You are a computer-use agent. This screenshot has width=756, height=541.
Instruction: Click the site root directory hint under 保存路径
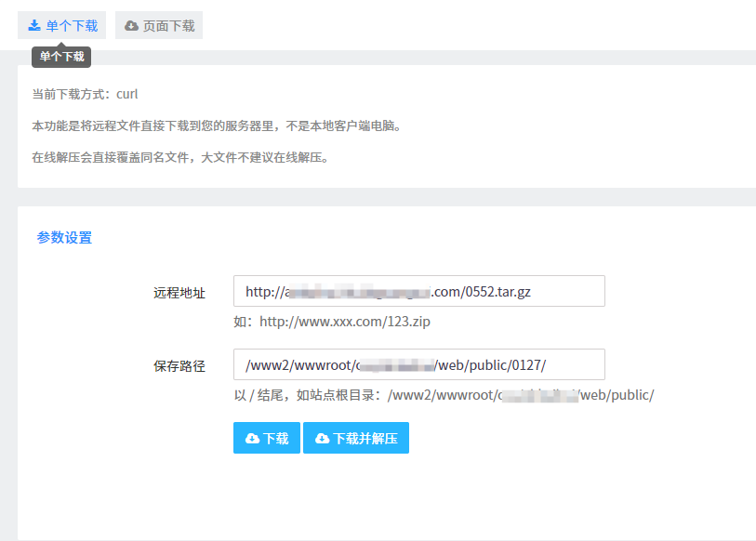(x=444, y=395)
